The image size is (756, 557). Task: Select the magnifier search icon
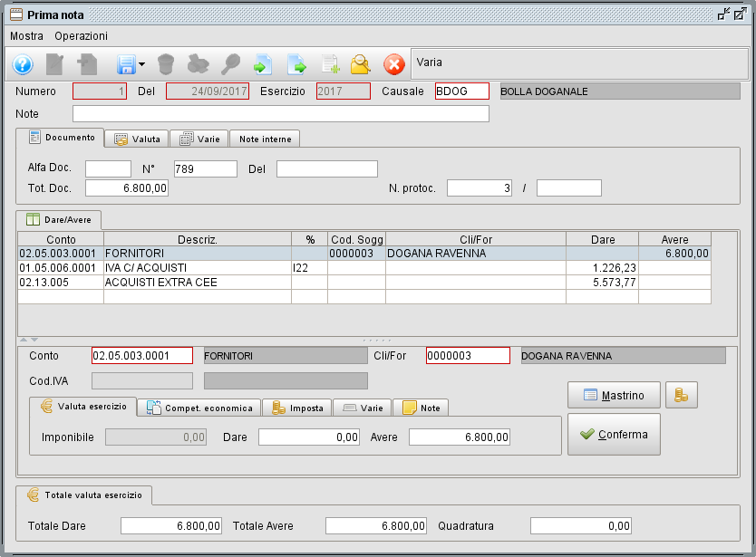[x=230, y=64]
